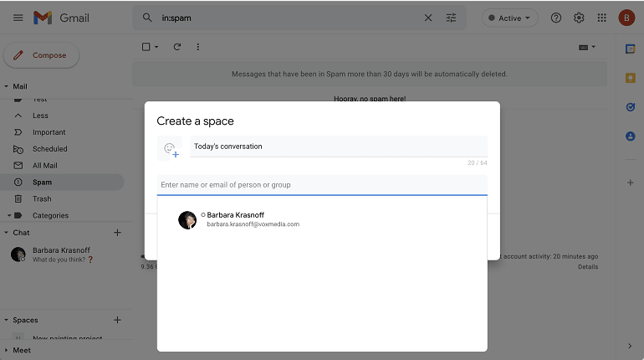
Task: Click the Compose button
Action: click(x=42, y=55)
